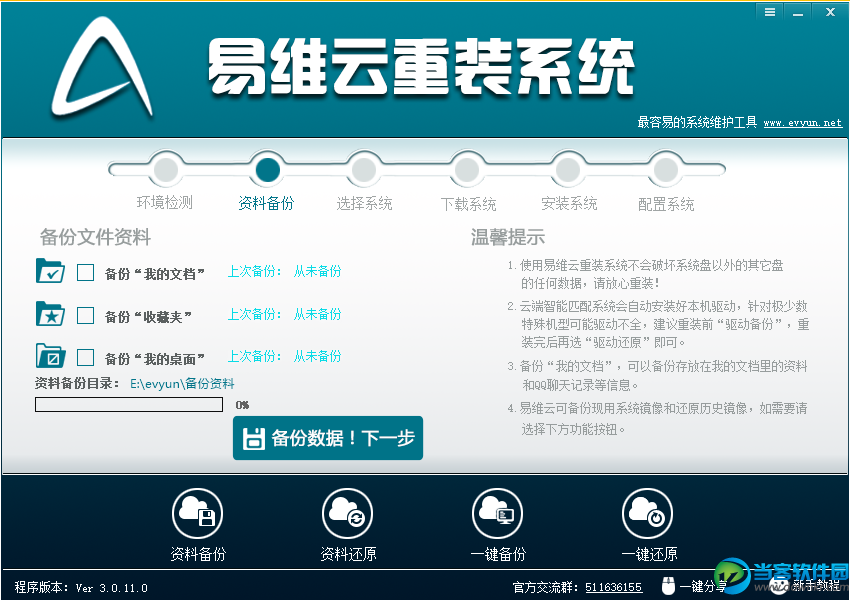Click the mouse icon beside 一键分享
The width and height of the screenshot is (850, 601).
(x=668, y=586)
